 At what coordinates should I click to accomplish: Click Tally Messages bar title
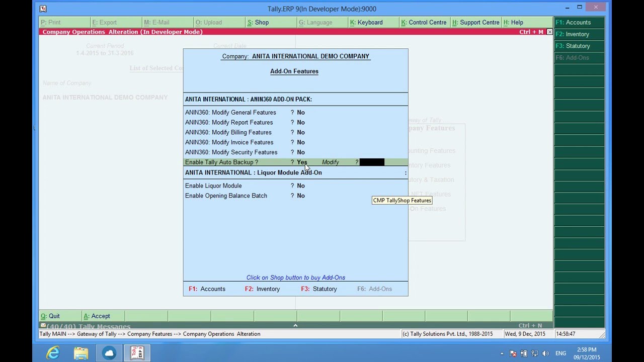[88, 327]
